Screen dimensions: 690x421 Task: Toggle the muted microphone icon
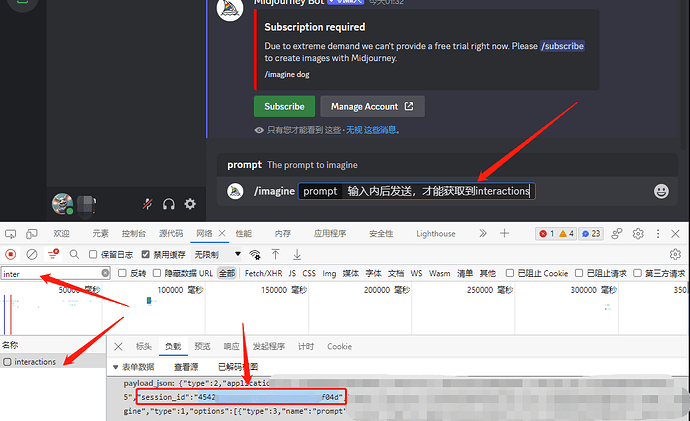coord(147,204)
